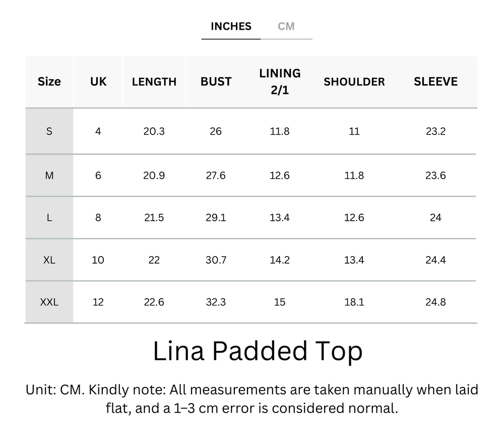Click the XL size row label

[x=49, y=260]
